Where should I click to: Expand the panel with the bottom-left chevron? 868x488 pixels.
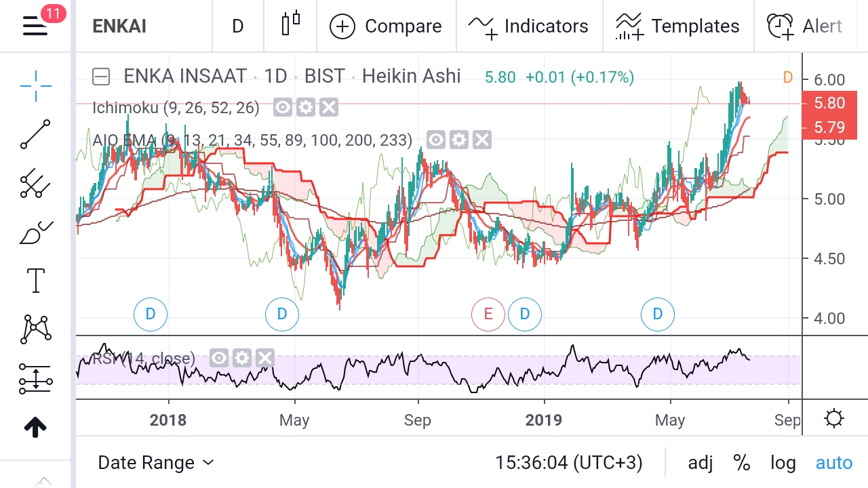(x=42, y=482)
